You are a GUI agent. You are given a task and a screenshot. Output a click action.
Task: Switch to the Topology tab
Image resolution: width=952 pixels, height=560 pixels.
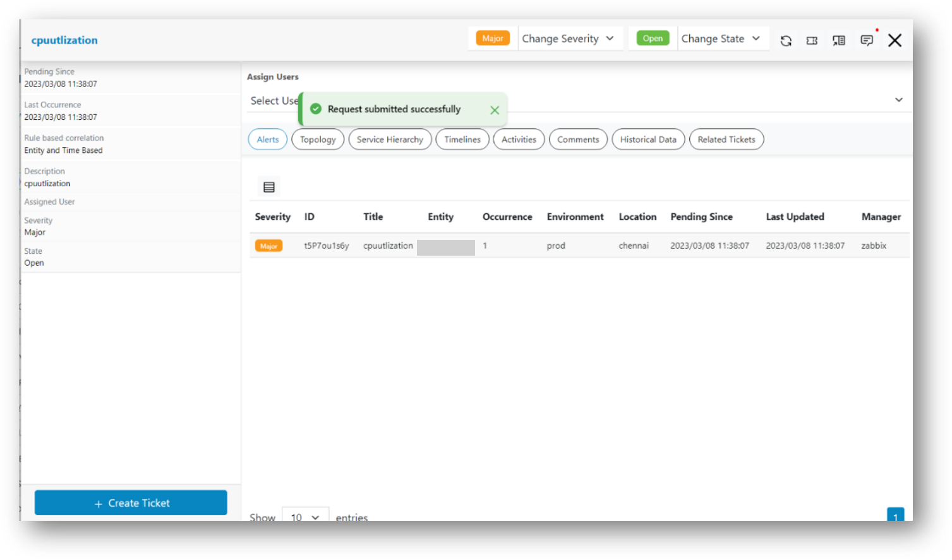tap(318, 140)
